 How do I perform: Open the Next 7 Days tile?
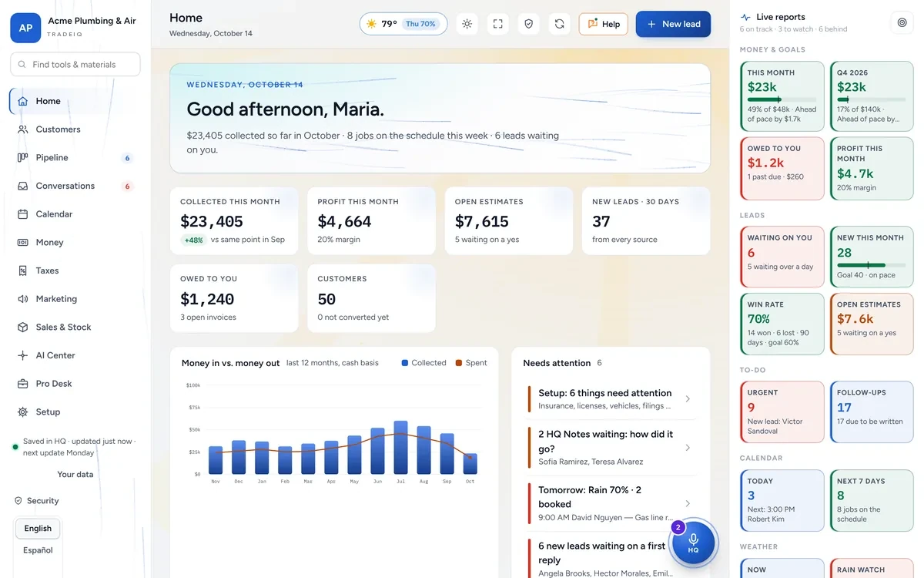click(x=872, y=500)
